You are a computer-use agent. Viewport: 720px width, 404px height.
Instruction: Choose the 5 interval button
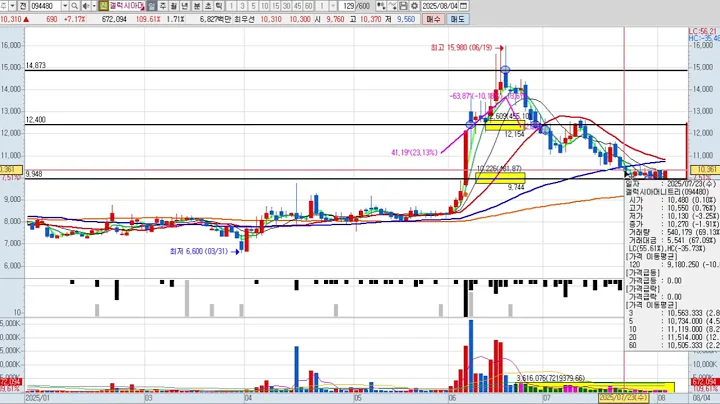253,6
